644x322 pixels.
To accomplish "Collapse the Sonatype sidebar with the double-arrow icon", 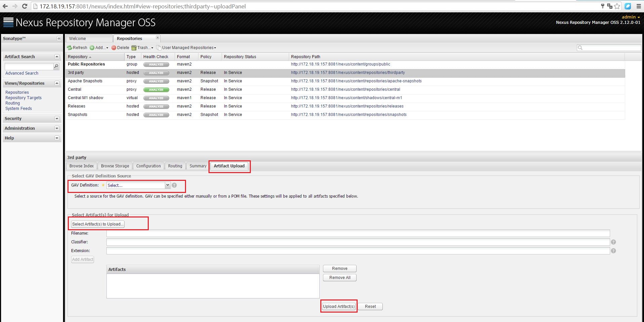I will pos(59,39).
